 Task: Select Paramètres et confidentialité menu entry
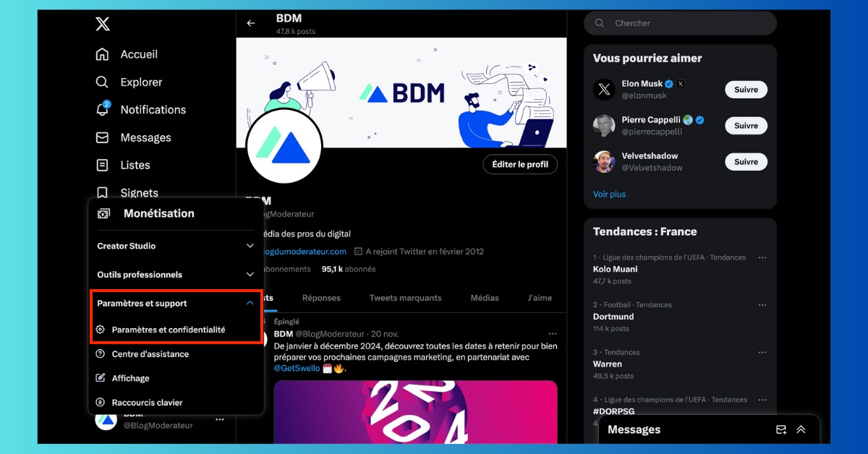coord(176,330)
